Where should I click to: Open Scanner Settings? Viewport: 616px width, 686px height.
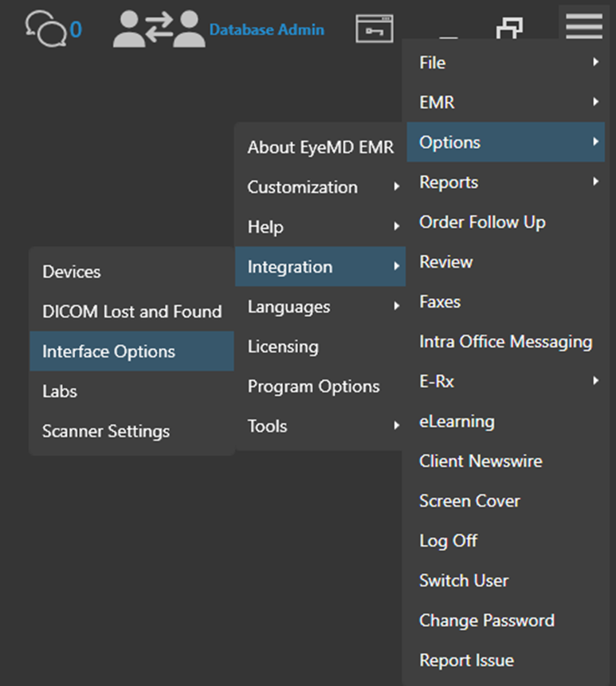[106, 431]
